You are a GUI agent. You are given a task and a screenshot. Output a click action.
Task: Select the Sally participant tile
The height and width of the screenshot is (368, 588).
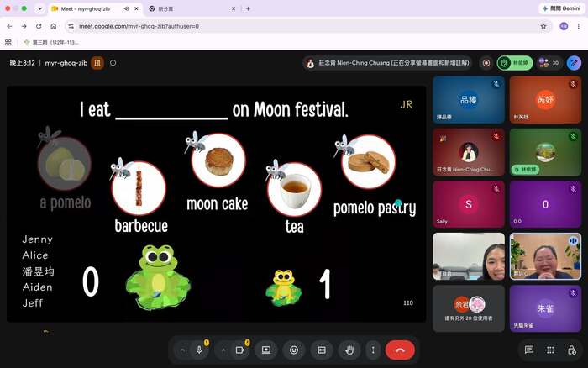pyautogui.click(x=469, y=204)
